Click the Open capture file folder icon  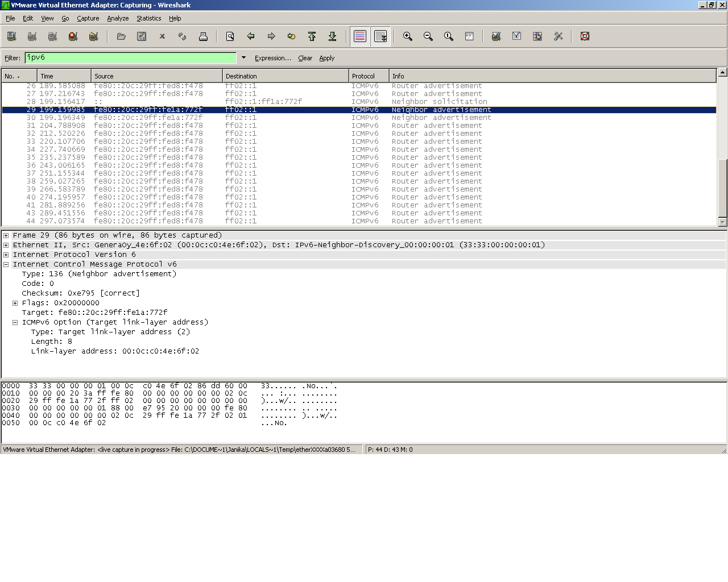[x=121, y=36]
